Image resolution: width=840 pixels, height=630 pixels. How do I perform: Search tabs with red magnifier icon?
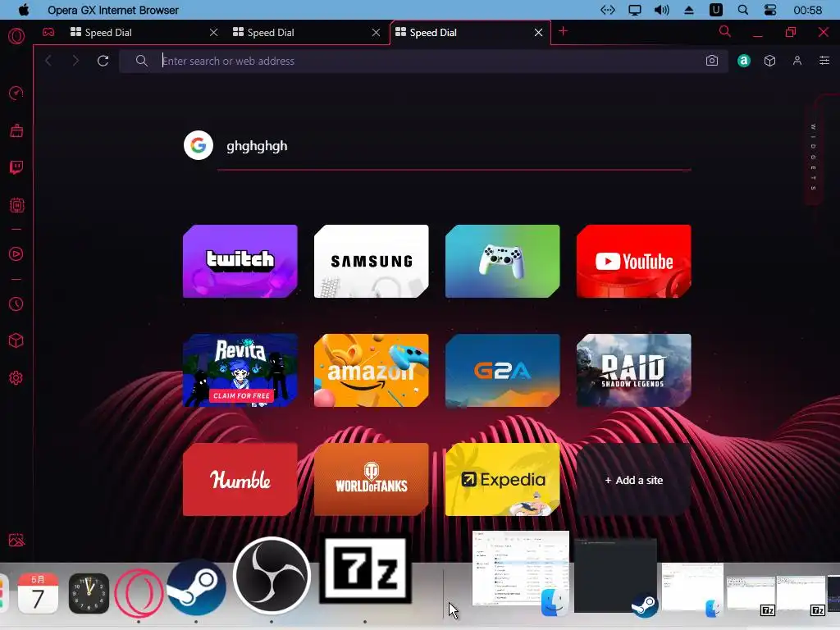(x=725, y=32)
